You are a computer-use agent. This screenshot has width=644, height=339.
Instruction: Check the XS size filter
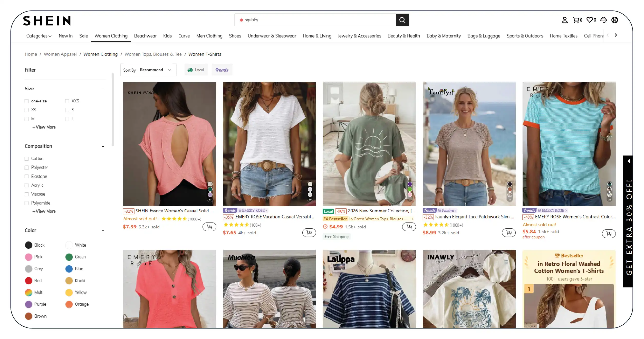tap(26, 110)
